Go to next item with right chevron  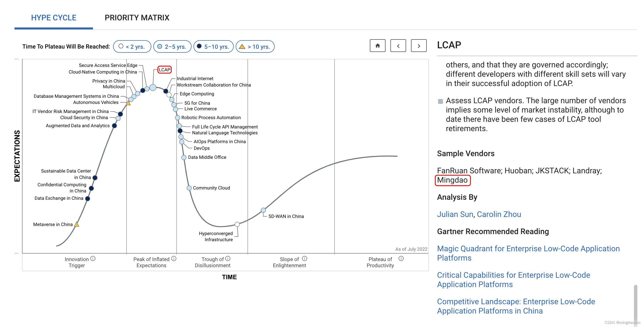(419, 46)
